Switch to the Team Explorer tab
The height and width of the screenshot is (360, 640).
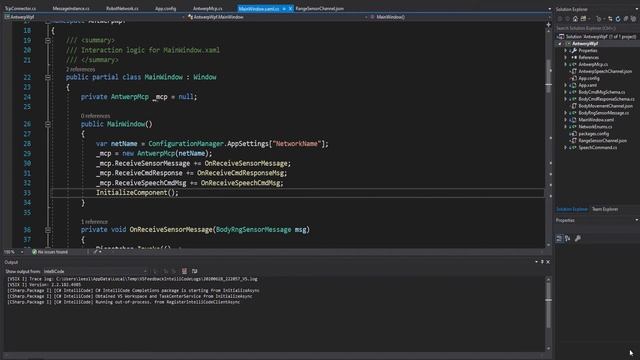pyautogui.click(x=605, y=209)
